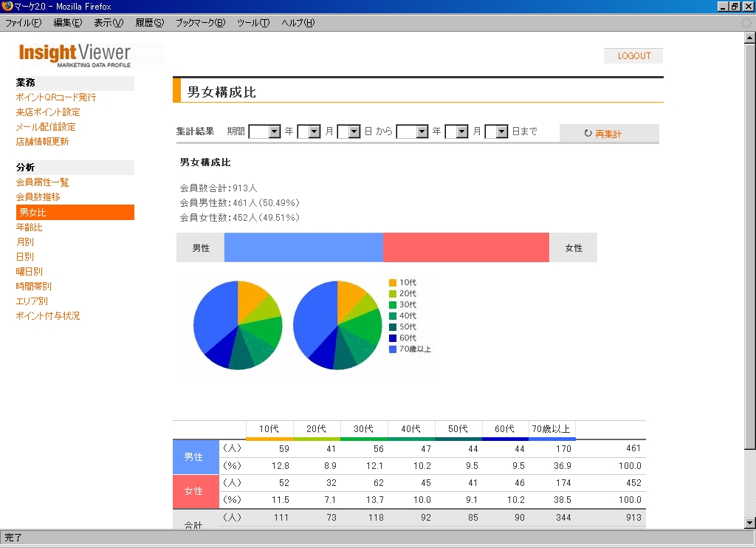Click the red female portion of ratio bar
The image size is (756, 548).
pyautogui.click(x=467, y=247)
